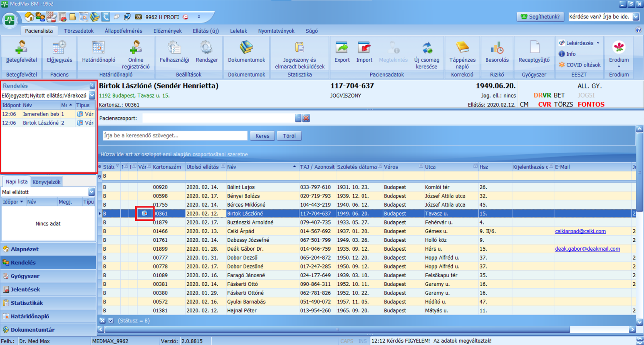Click the patient search text field

tap(175, 136)
